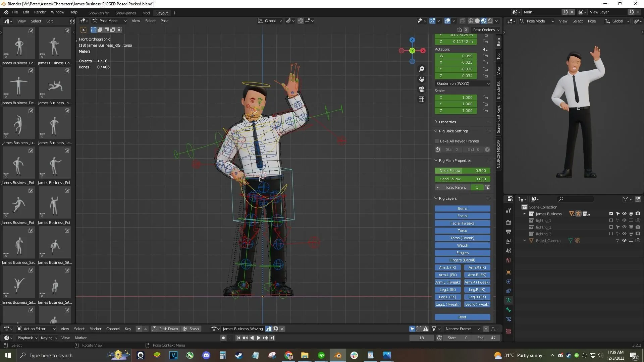Switch to Rendered viewport shading
The image size is (644, 362).
[490, 21]
